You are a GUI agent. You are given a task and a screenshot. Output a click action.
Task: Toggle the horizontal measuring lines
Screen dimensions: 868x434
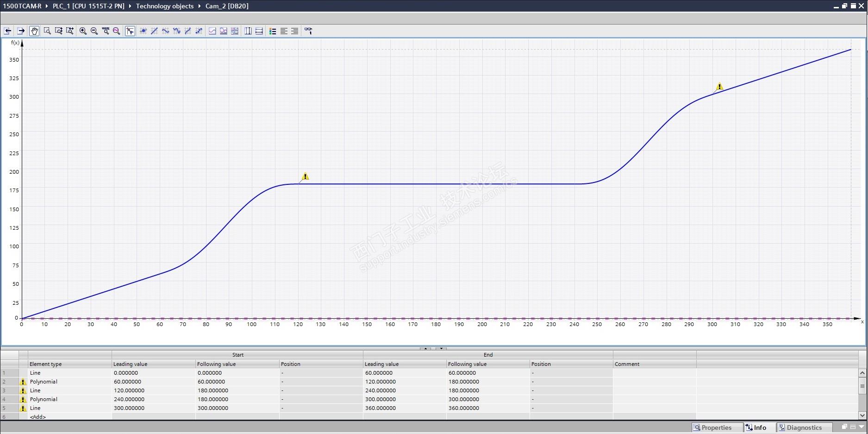point(259,31)
